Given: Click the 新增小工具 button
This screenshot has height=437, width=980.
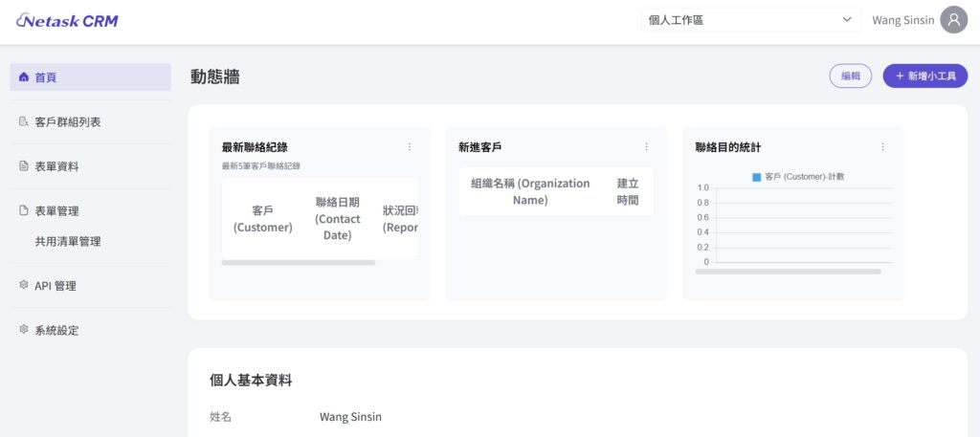Looking at the screenshot, I should point(924,76).
